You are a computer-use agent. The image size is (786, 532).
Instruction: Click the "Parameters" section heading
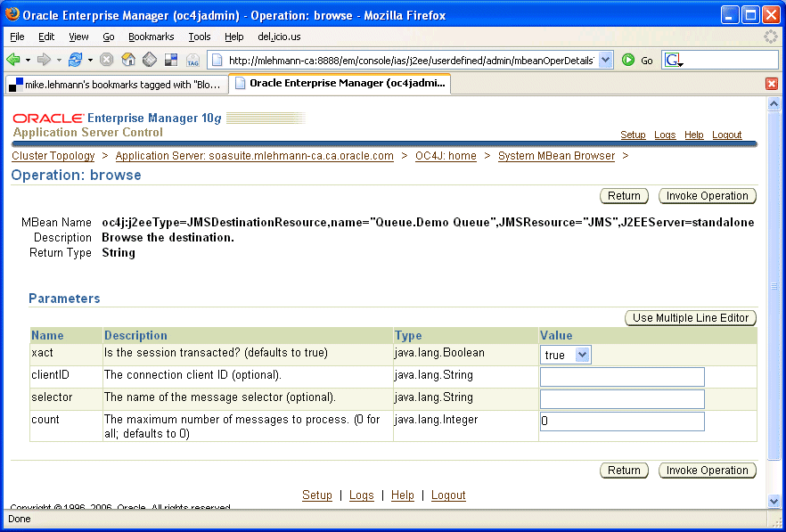click(x=65, y=299)
